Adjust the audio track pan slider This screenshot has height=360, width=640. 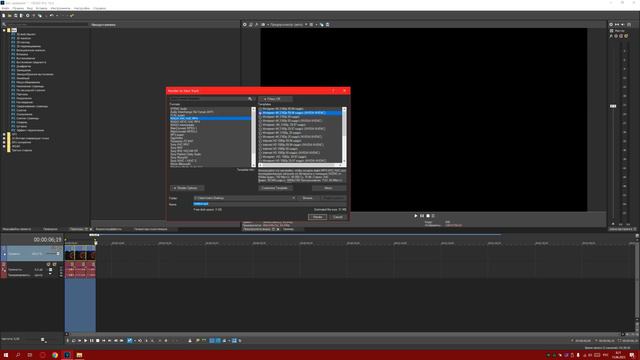(50, 274)
